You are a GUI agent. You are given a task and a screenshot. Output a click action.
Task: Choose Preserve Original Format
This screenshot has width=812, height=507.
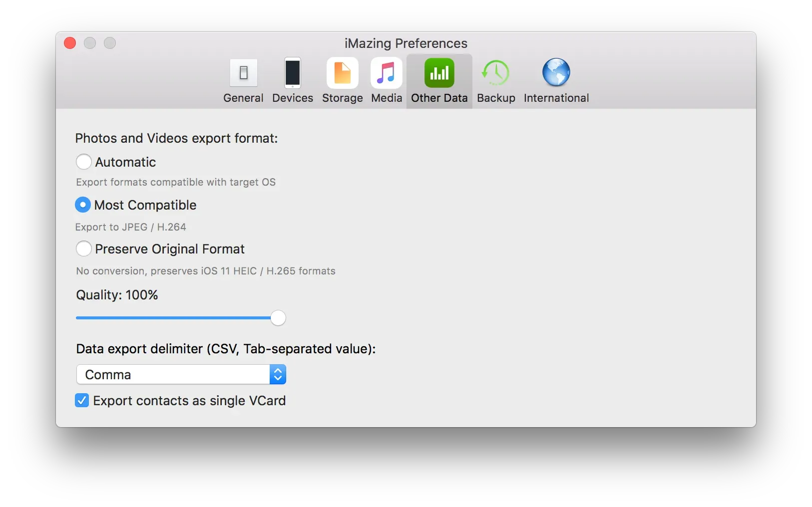point(83,249)
